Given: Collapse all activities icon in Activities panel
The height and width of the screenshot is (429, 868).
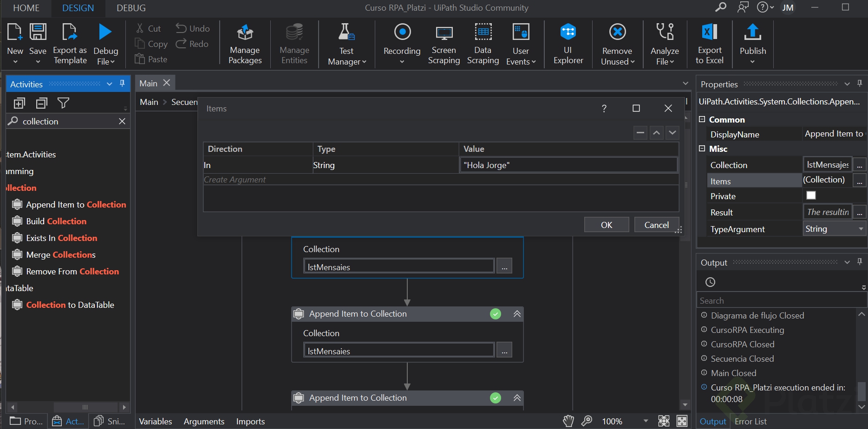Looking at the screenshot, I should [x=42, y=103].
